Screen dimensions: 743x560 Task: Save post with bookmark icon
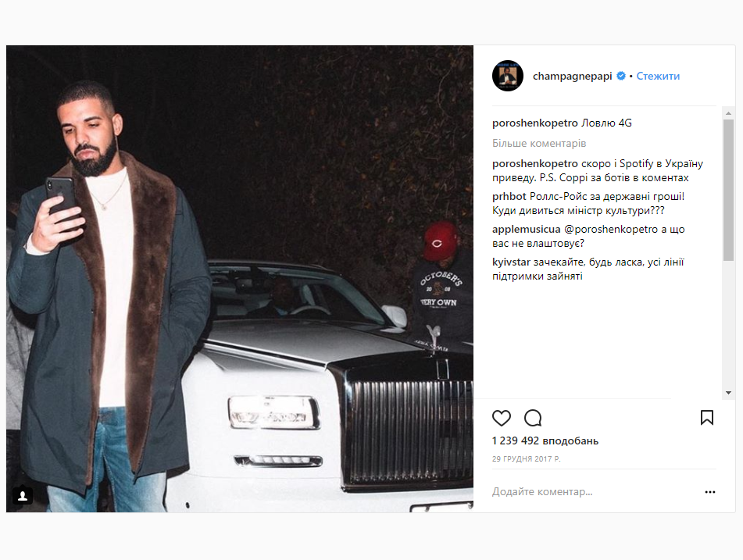(x=706, y=417)
